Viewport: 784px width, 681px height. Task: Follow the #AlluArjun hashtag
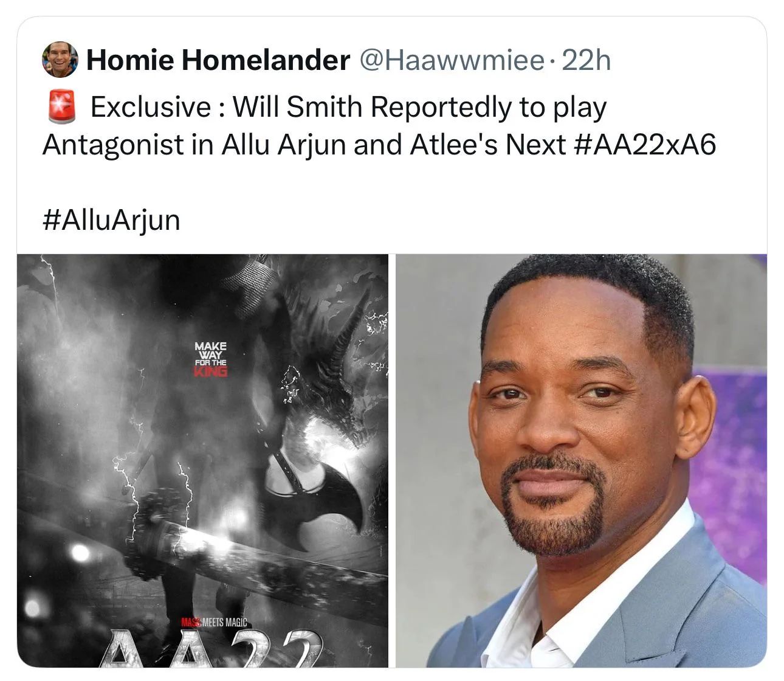click(112, 220)
